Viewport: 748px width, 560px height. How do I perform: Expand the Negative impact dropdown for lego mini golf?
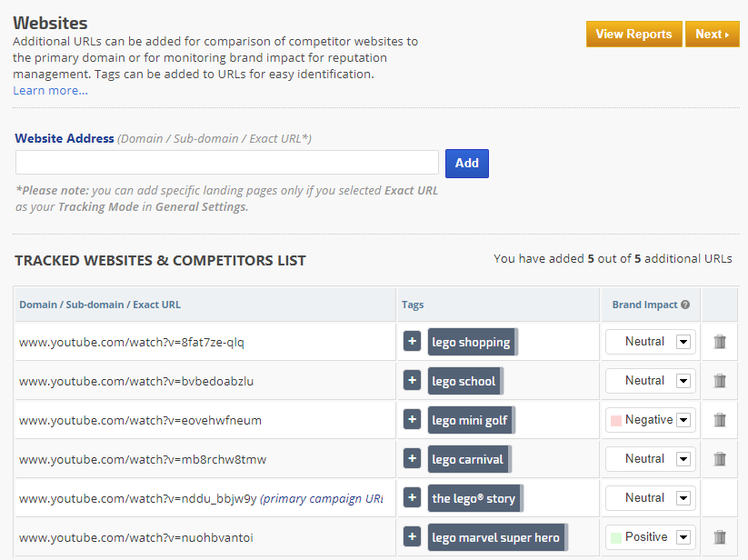tap(683, 420)
